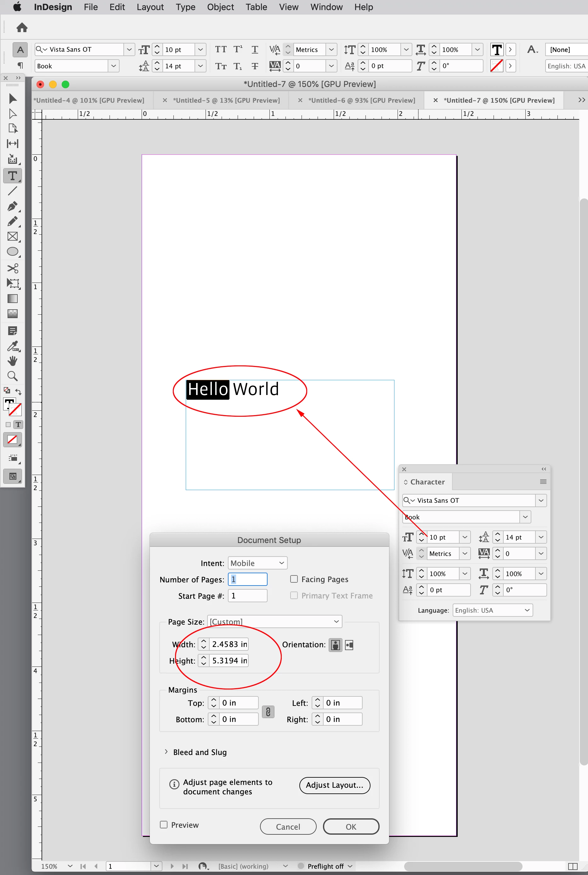This screenshot has width=588, height=875.
Task: Enable the Preview checkbox
Action: [163, 824]
